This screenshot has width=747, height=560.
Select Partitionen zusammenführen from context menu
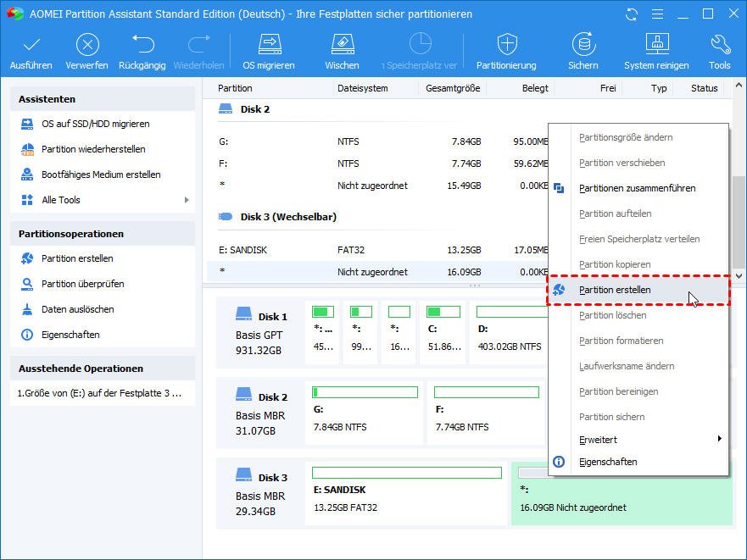638,188
